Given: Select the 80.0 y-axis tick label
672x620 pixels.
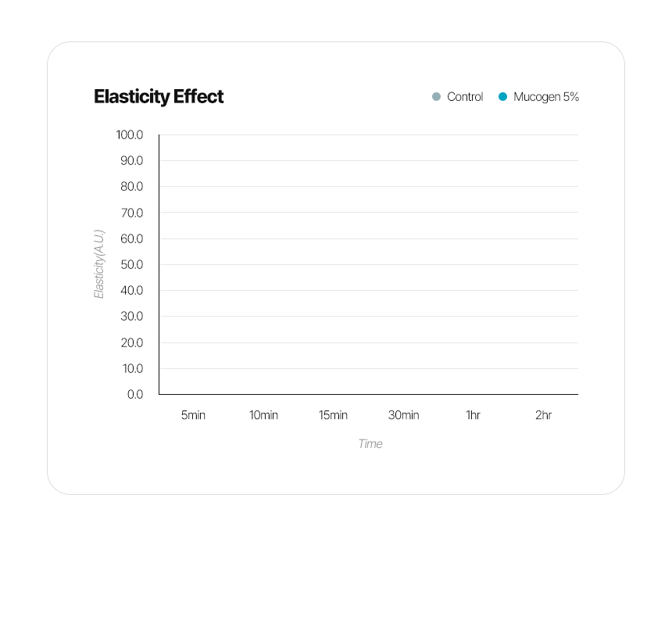Looking at the screenshot, I should click(x=131, y=187).
